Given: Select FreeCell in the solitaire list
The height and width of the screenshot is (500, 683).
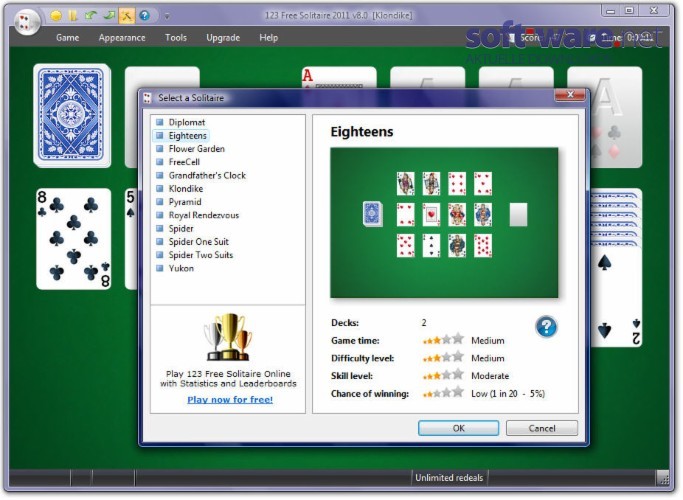Looking at the screenshot, I should [184, 162].
